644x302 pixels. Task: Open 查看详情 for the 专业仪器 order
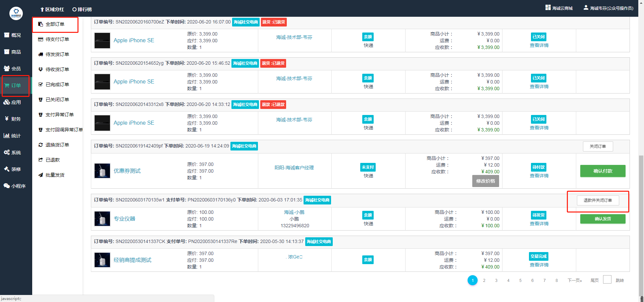[x=539, y=224]
